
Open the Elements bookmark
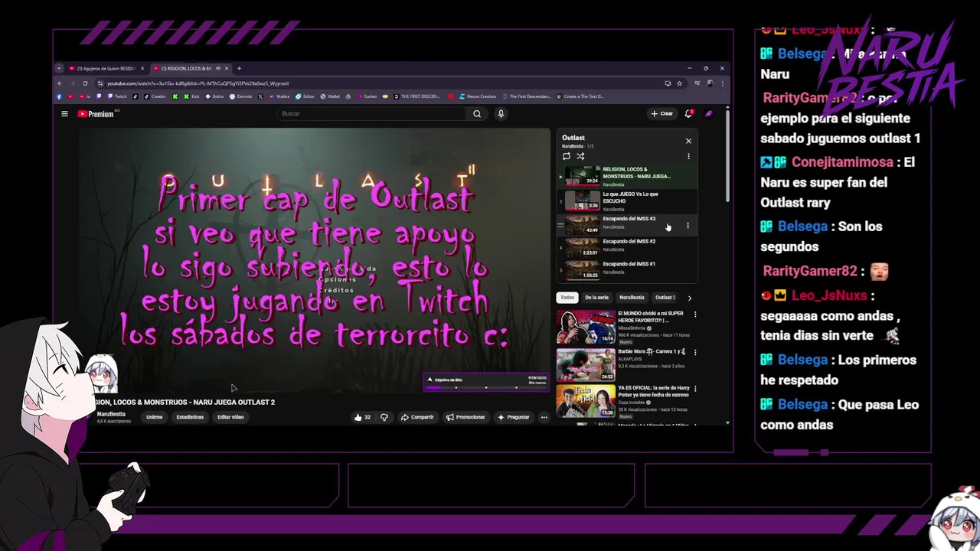point(241,96)
